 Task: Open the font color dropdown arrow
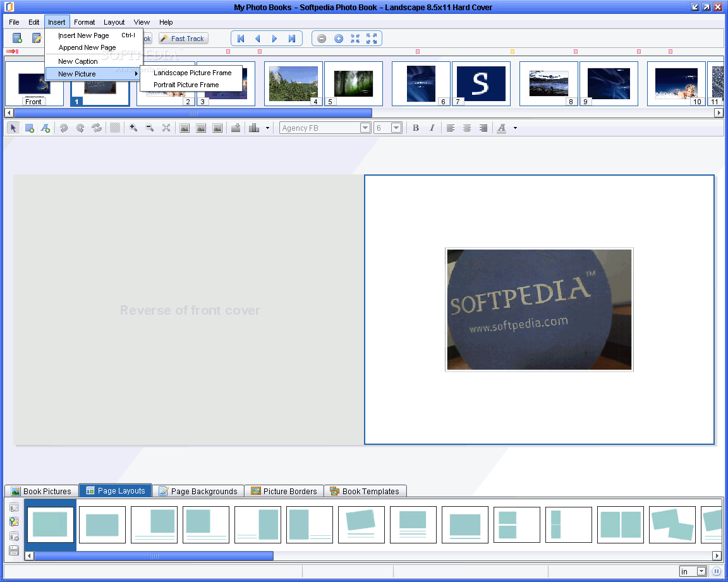point(515,128)
